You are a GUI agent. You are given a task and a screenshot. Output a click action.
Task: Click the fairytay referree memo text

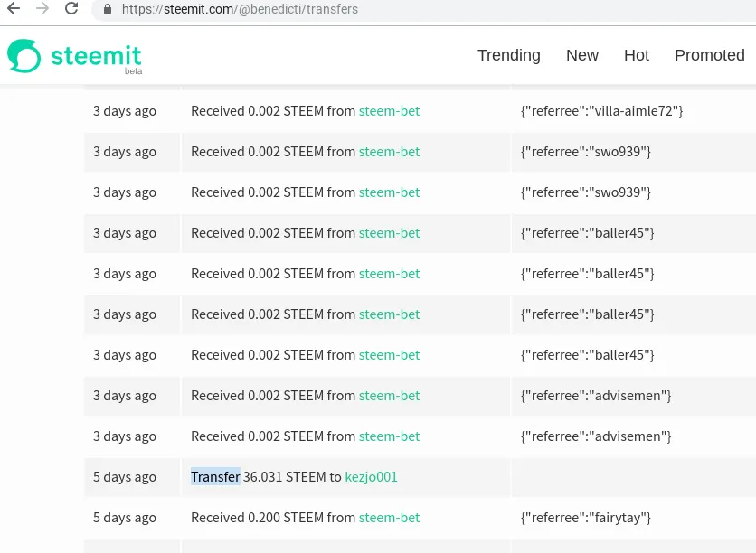pos(585,518)
